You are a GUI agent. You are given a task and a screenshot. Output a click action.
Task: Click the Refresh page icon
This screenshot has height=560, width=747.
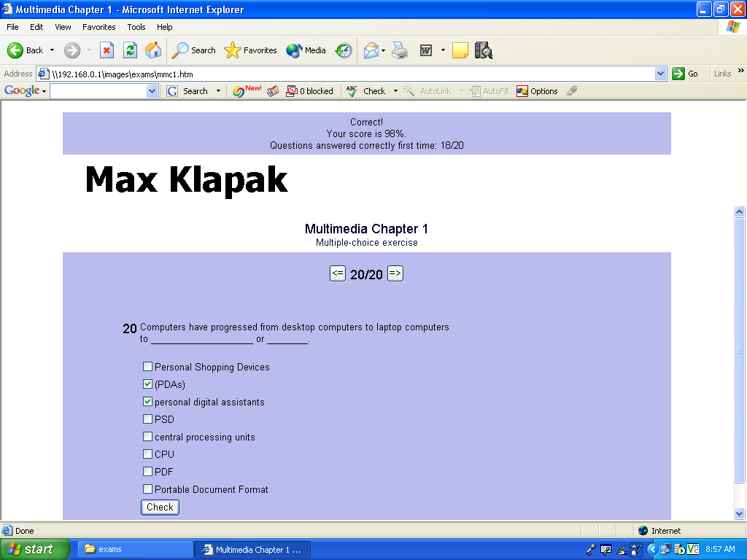130,50
